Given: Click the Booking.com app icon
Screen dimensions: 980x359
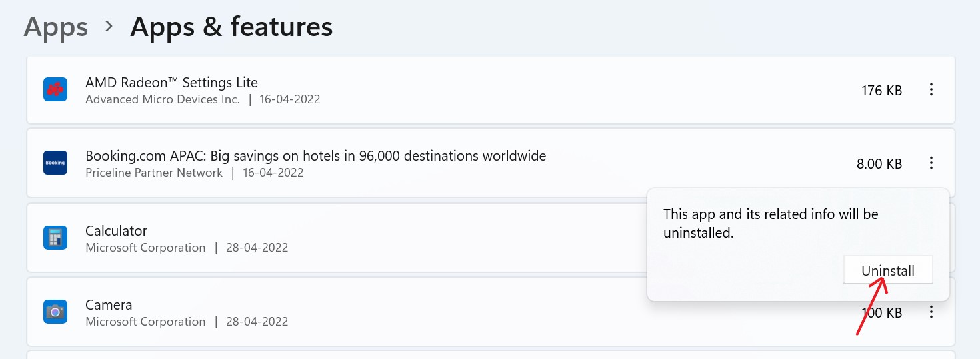Looking at the screenshot, I should [55, 163].
